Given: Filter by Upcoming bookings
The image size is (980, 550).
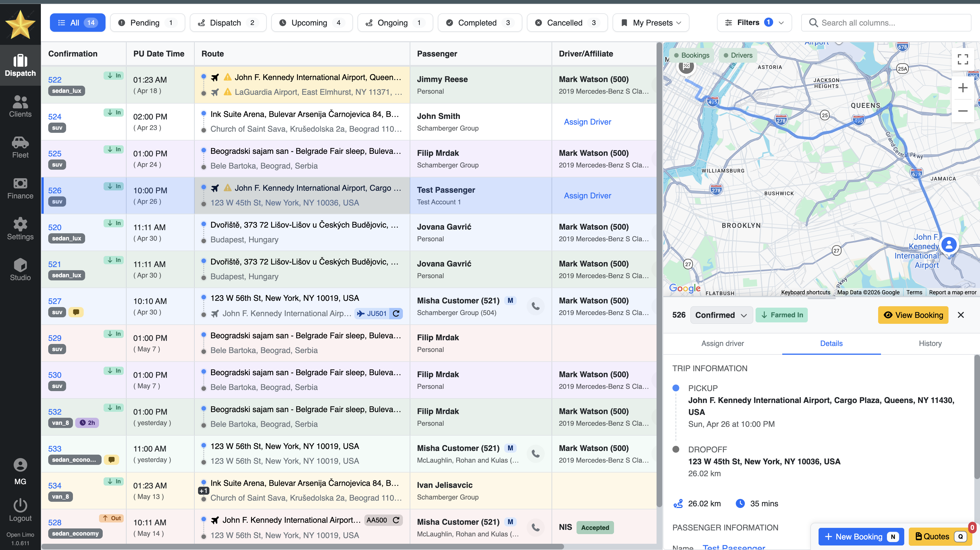Looking at the screenshot, I should 312,22.
